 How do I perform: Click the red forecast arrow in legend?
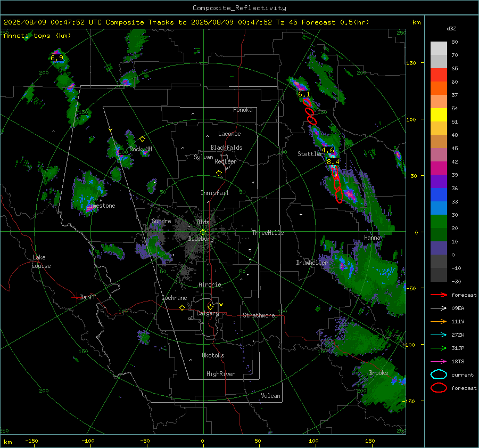439,295
